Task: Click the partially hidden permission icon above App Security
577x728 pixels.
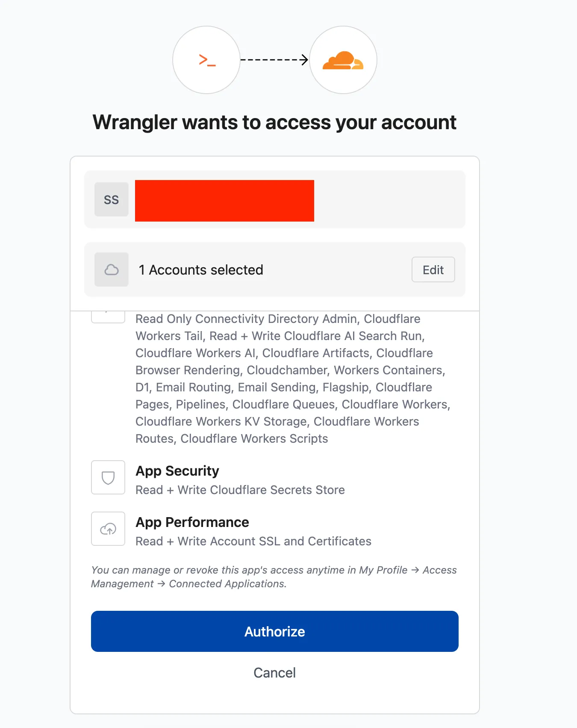Action: [108, 317]
